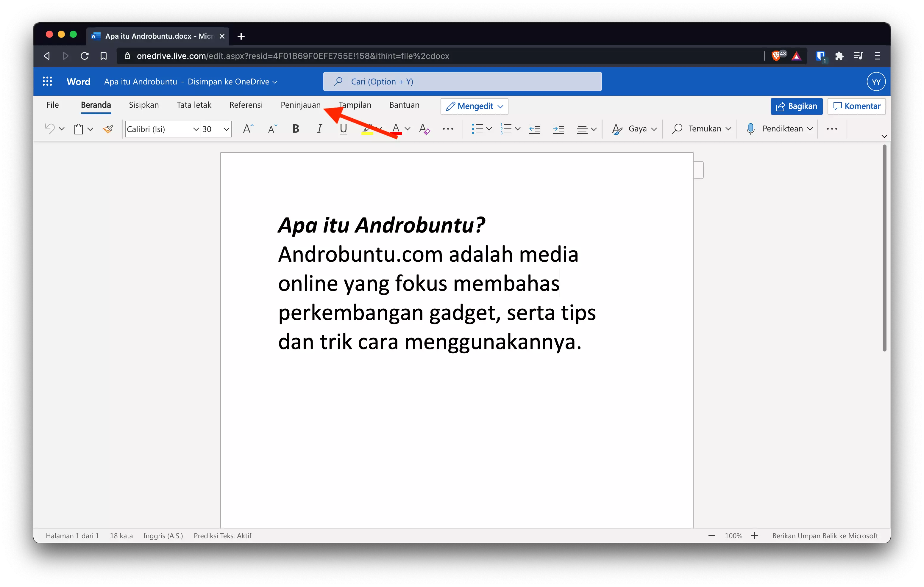The image size is (924, 587).
Task: Apply yellow text highlight
Action: 367,129
